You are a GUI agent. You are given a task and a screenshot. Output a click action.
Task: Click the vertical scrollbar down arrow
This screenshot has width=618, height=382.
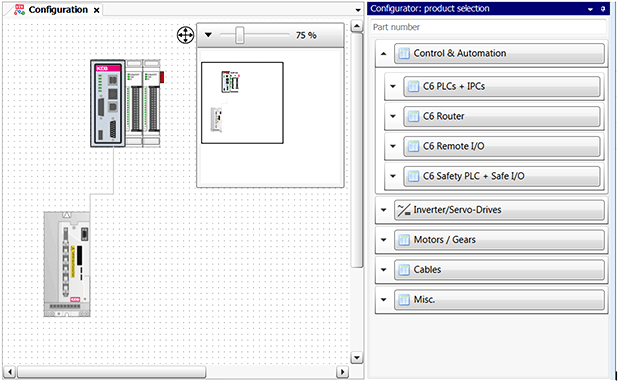[x=357, y=358]
